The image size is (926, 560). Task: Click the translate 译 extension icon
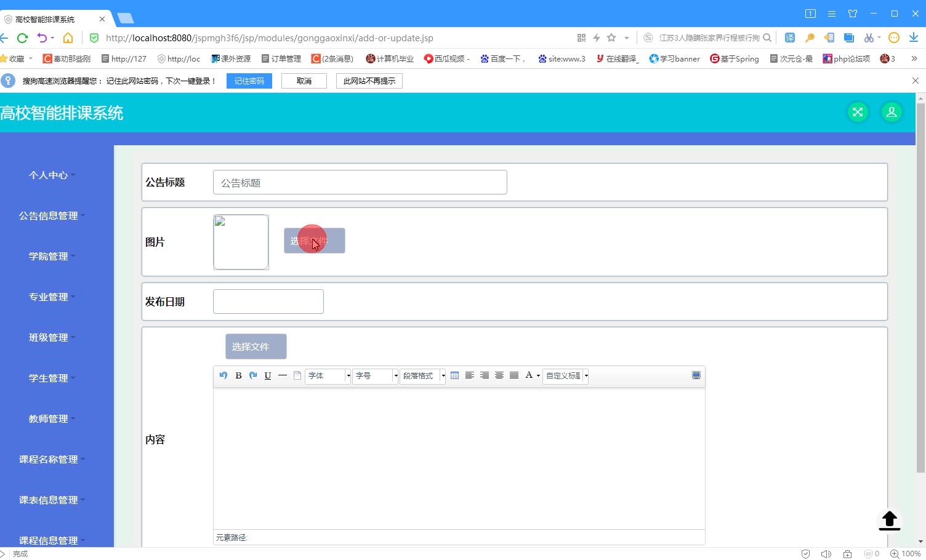click(x=790, y=38)
